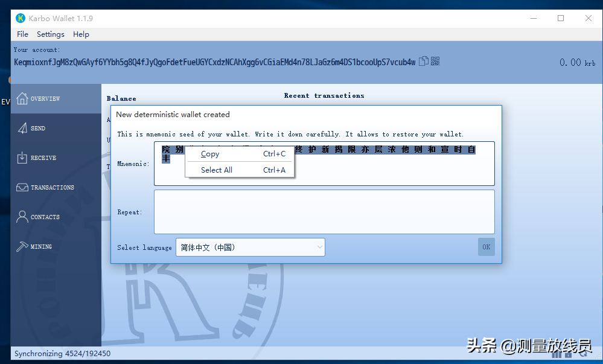Click the mnemonic seed instruction sentence

click(290, 134)
